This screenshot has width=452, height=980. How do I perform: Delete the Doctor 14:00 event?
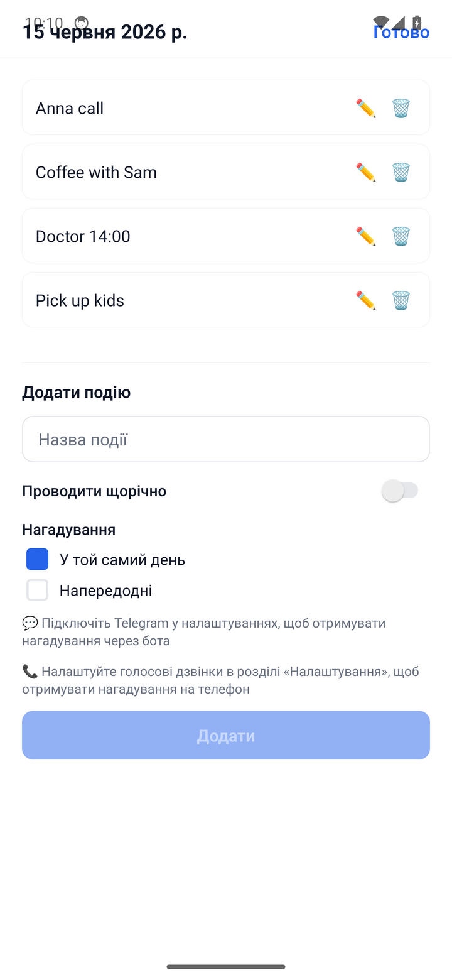pyautogui.click(x=401, y=236)
